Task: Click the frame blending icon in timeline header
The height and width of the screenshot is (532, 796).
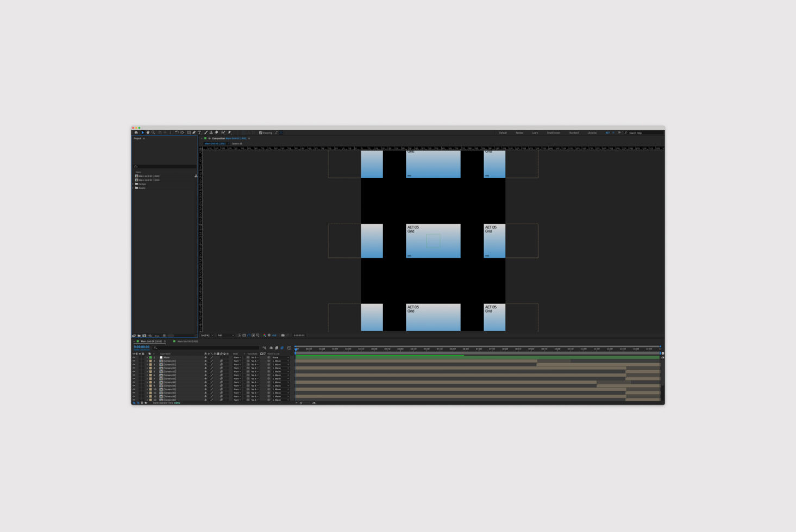Action: click(x=277, y=348)
